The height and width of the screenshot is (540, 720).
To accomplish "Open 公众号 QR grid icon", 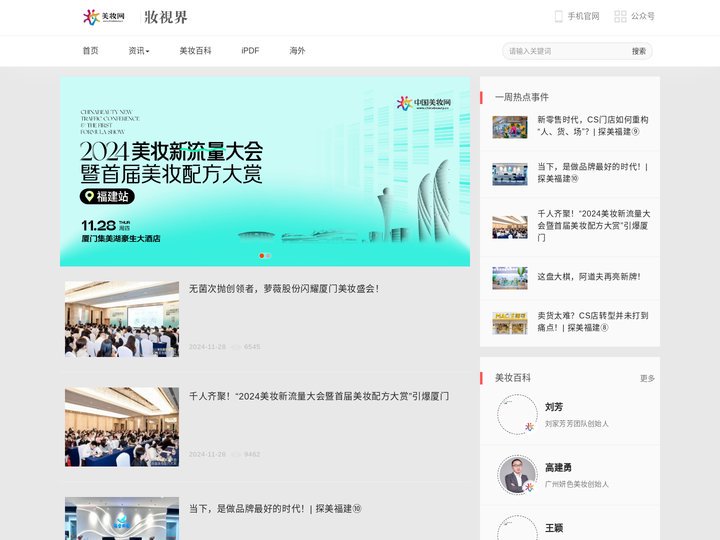I will pos(620,17).
